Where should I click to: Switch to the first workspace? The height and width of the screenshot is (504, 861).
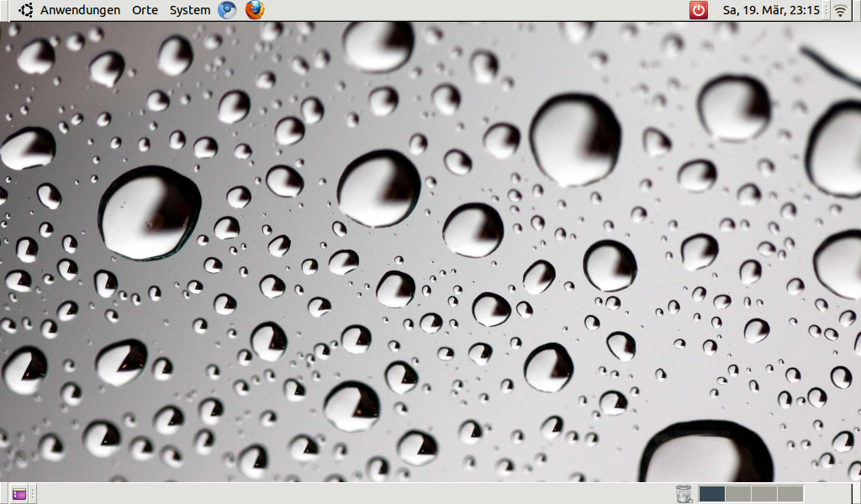711,494
